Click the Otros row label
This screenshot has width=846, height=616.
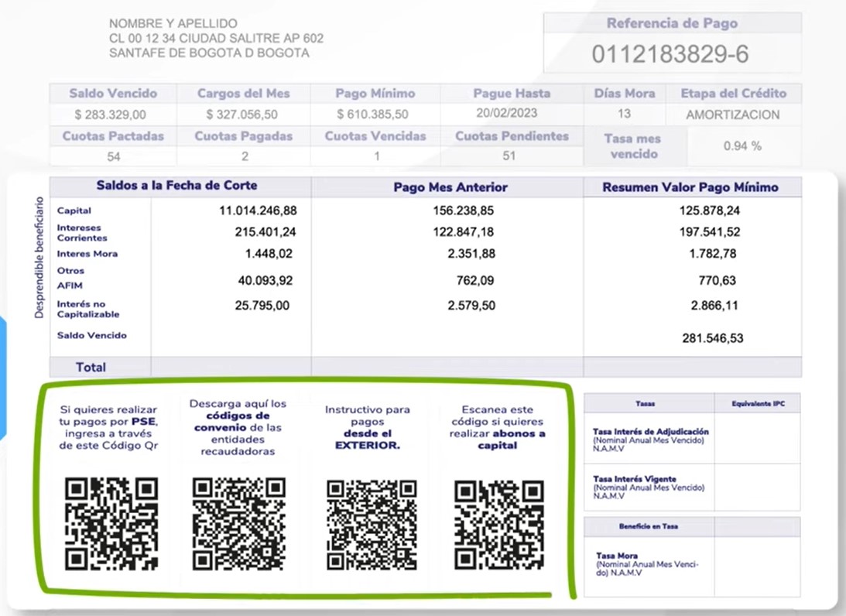[70, 270]
